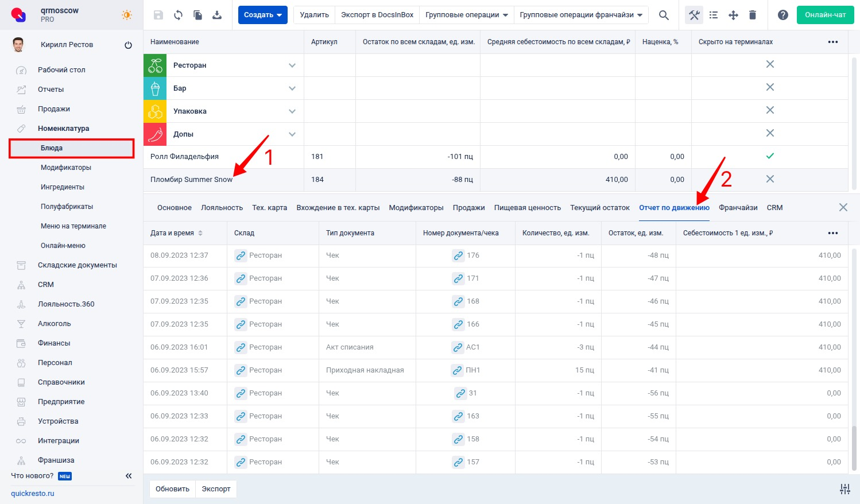Select the Ролл Филадельфия row
This screenshot has width=860, height=504.
pyautogui.click(x=495, y=157)
